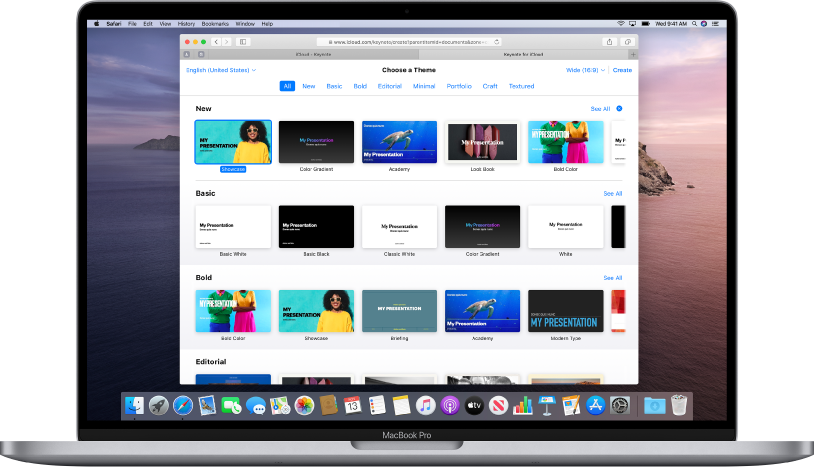The width and height of the screenshot is (814, 468).
Task: Open the Wide (16:9) slide size dropdown
Action: point(585,70)
